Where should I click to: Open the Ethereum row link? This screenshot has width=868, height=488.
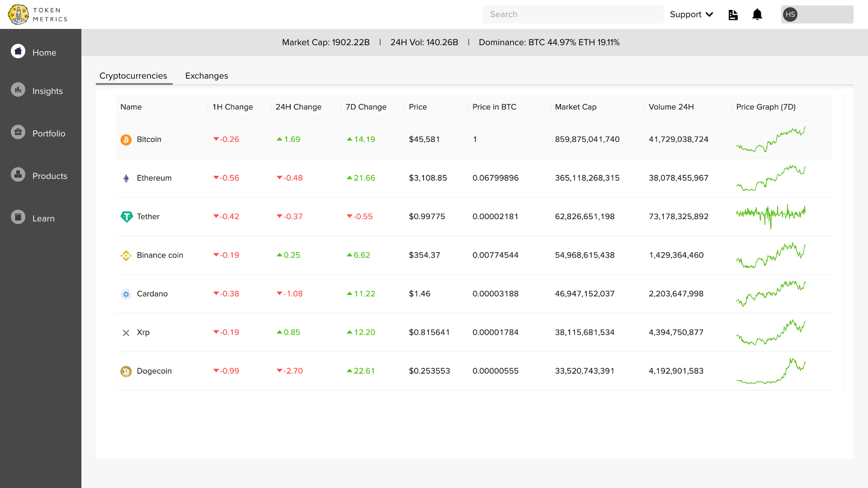(154, 178)
